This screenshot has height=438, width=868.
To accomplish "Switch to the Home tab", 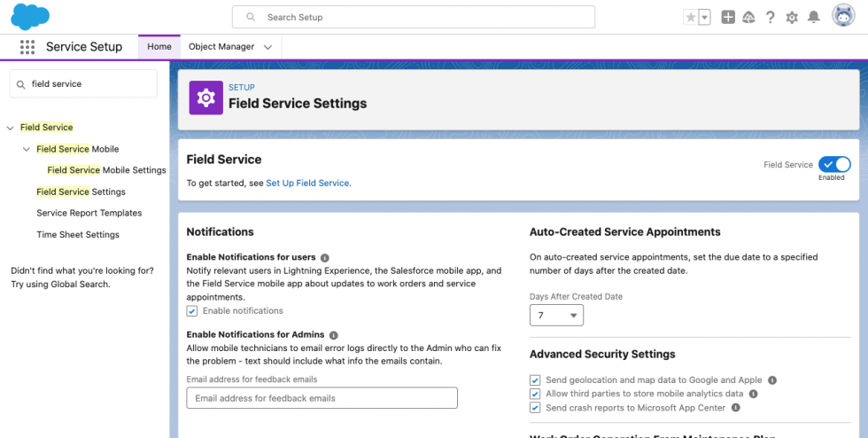I will click(x=159, y=47).
